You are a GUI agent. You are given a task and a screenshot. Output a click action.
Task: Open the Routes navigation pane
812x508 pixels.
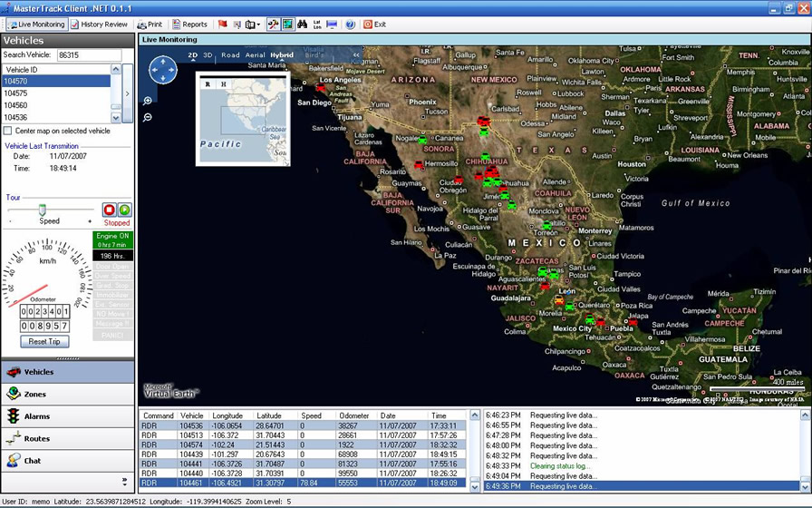(68, 438)
